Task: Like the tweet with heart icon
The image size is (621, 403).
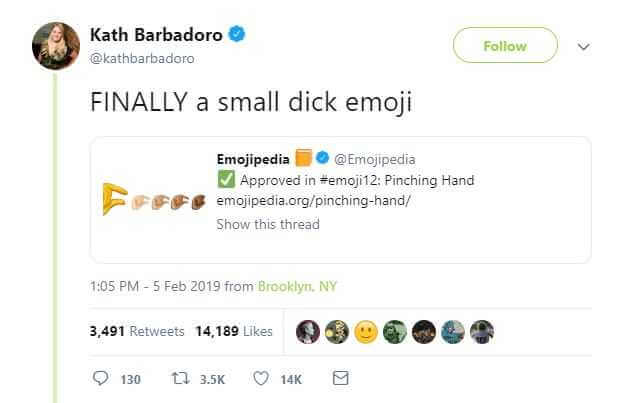Action: tap(261, 379)
